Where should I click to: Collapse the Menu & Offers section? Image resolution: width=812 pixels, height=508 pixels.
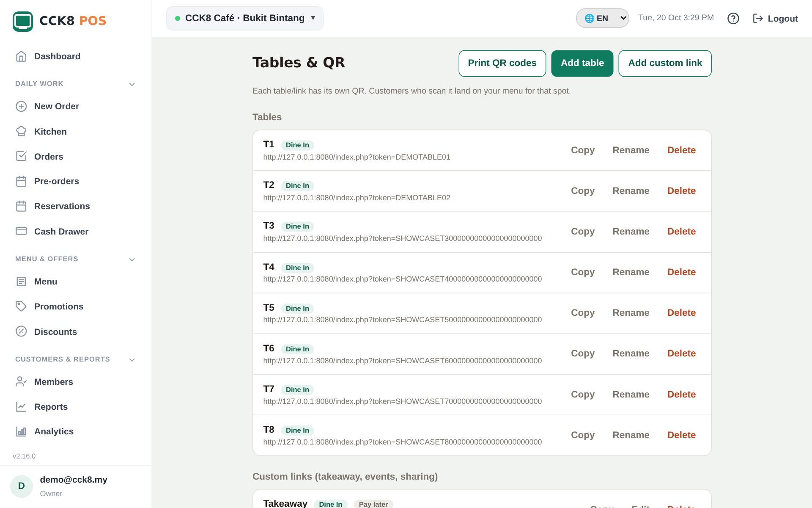click(x=132, y=260)
